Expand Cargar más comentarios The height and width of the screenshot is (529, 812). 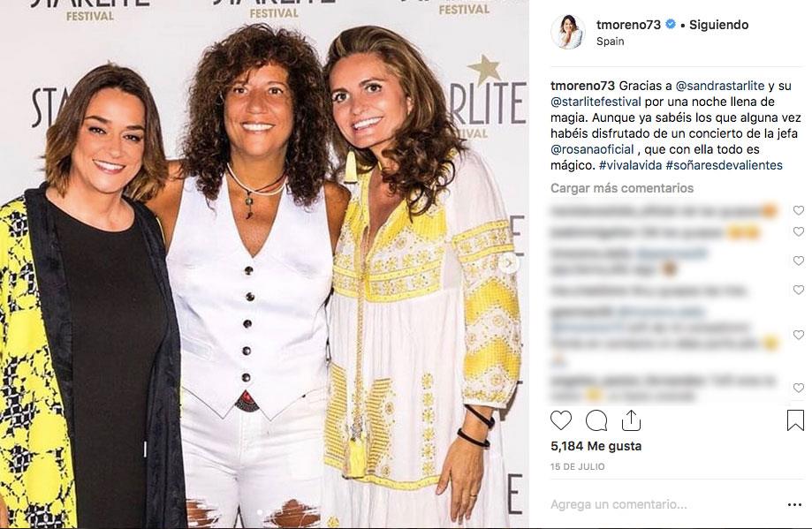coord(622,188)
